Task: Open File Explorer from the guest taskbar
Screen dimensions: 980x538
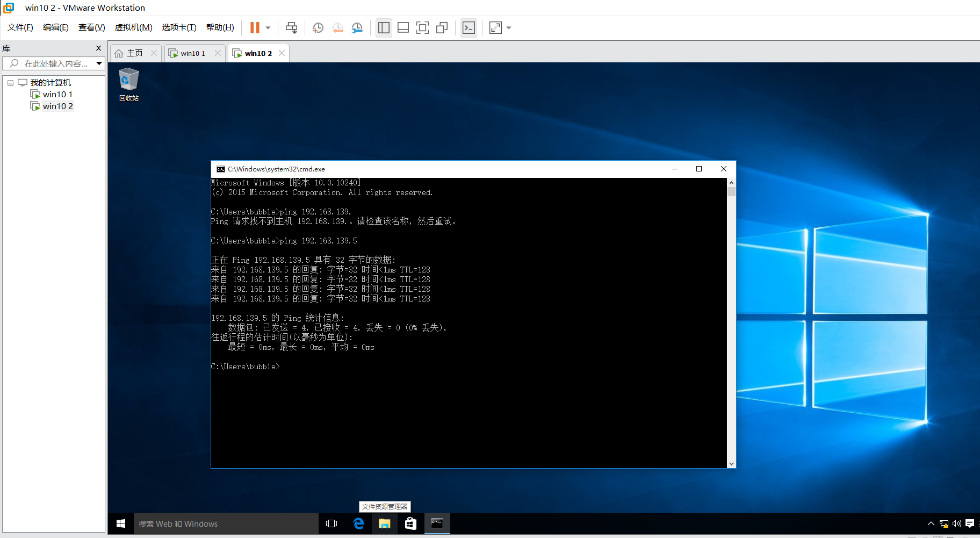Action: (x=384, y=523)
